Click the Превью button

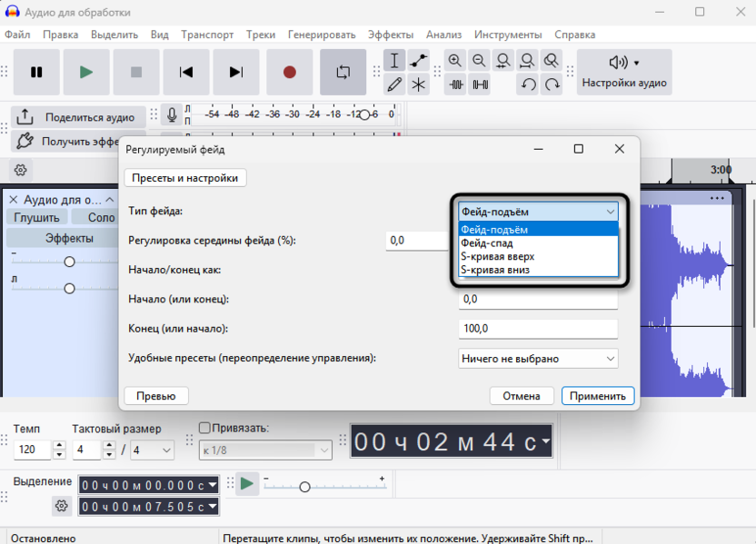(x=156, y=396)
